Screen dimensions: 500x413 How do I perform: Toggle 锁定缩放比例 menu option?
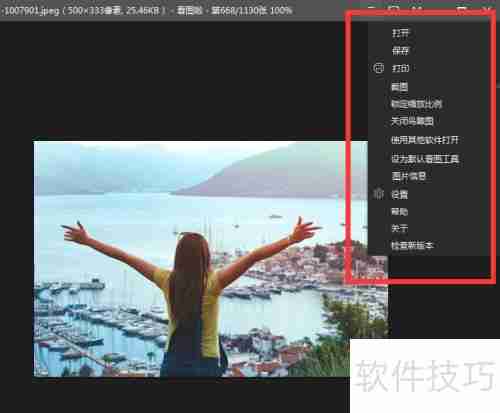[x=416, y=104]
